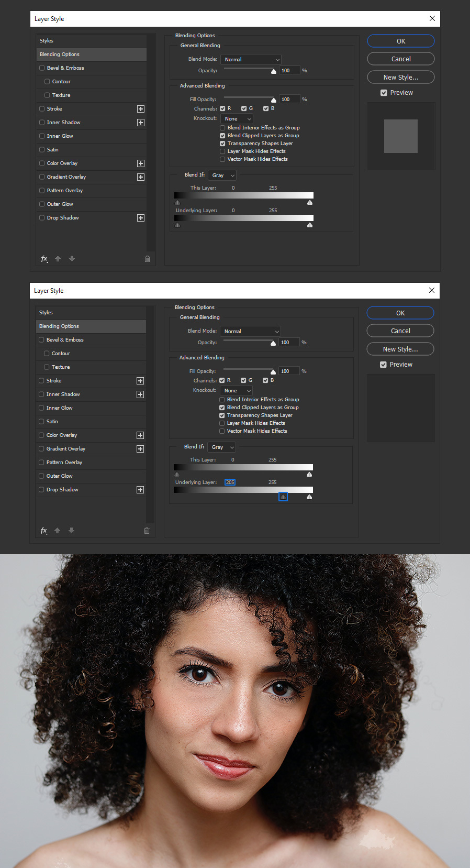Delete effect trash icon in upper dialog
This screenshot has height=868, width=470.
pyautogui.click(x=147, y=259)
